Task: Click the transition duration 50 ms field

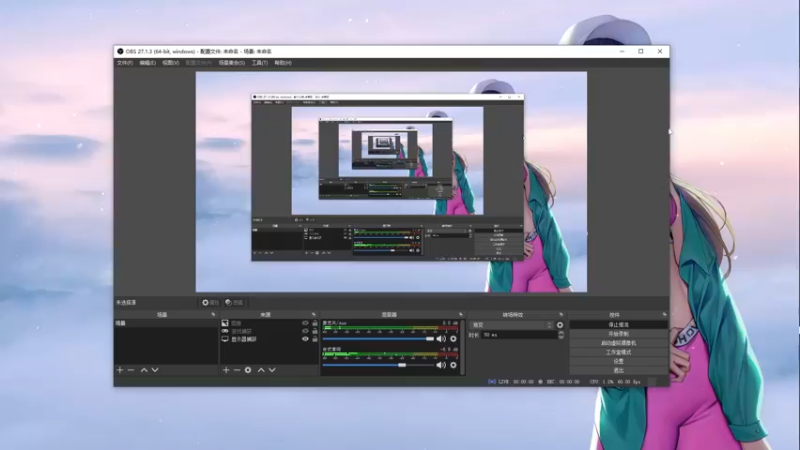Action: click(519, 335)
